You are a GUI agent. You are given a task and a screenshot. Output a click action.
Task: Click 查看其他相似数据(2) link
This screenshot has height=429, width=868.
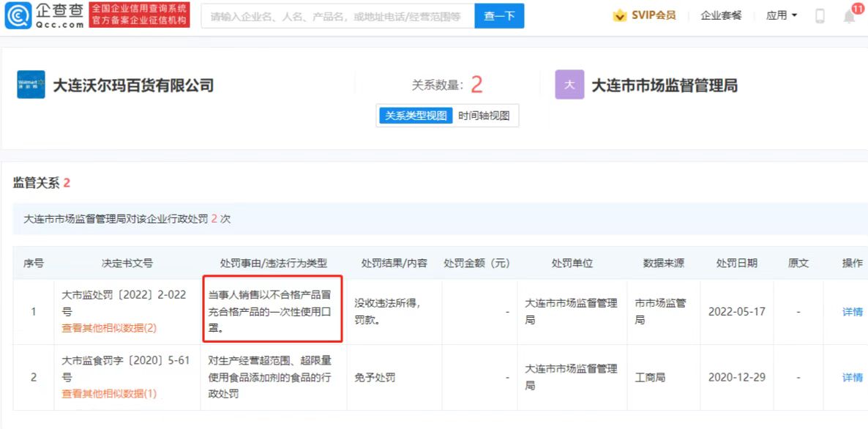[x=109, y=328]
